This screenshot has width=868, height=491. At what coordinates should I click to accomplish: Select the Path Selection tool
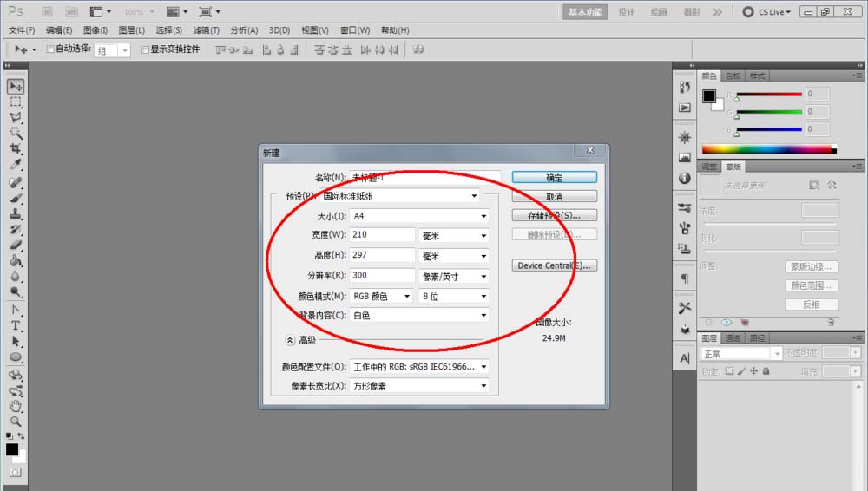pos(16,341)
